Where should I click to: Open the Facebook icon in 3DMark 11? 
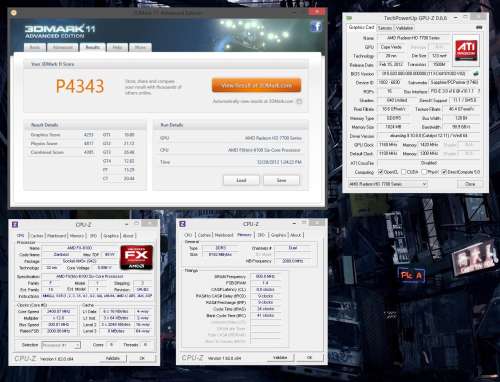(316, 26)
